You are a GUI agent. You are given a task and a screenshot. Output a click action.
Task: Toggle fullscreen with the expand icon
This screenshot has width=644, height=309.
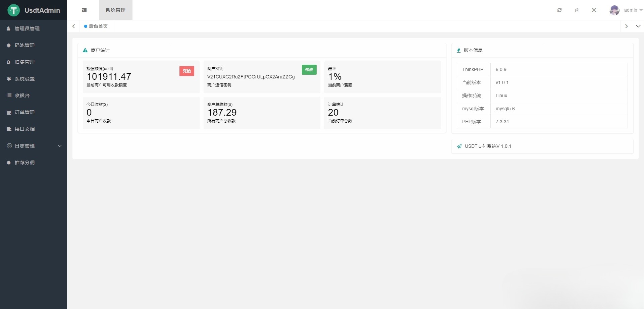594,10
